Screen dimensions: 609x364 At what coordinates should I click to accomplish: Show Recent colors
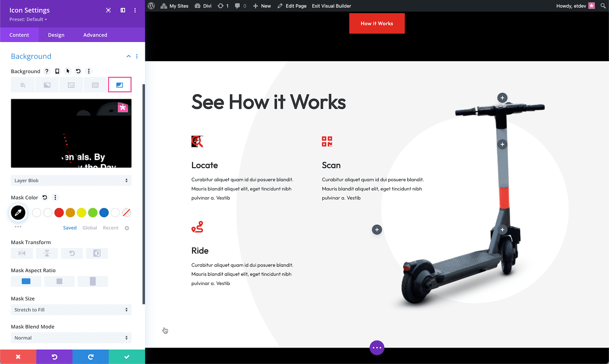pyautogui.click(x=111, y=228)
